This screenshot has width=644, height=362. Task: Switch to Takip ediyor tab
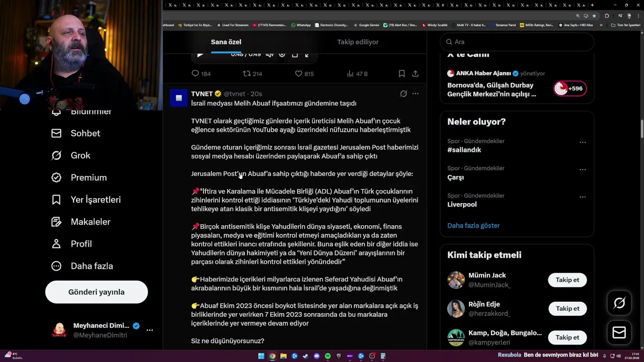click(x=358, y=42)
